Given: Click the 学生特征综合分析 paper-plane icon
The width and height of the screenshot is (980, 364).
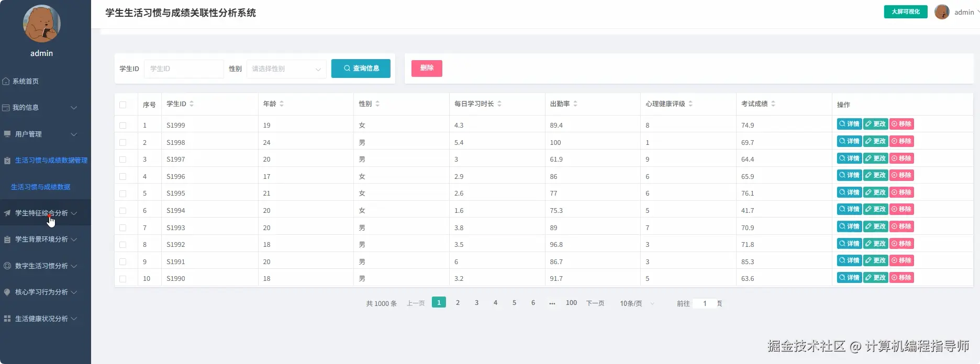Looking at the screenshot, I should coord(7,213).
